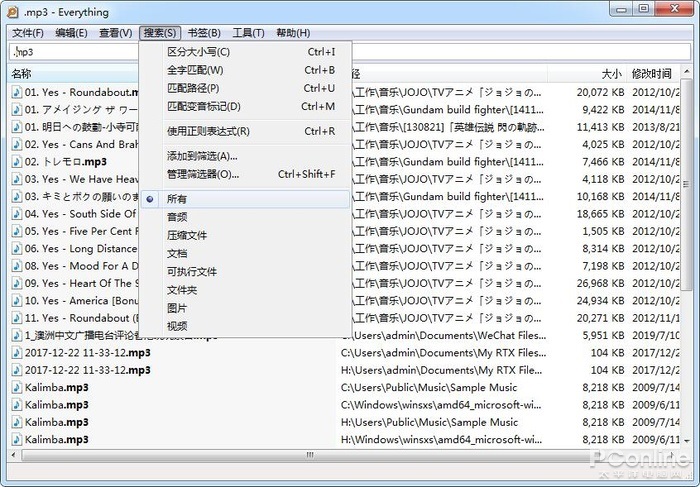
Task: Minimize the Everything window
Action: 621,9
